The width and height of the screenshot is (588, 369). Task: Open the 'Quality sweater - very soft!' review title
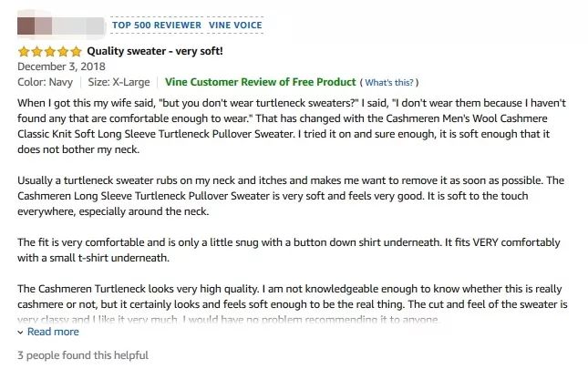tap(155, 51)
